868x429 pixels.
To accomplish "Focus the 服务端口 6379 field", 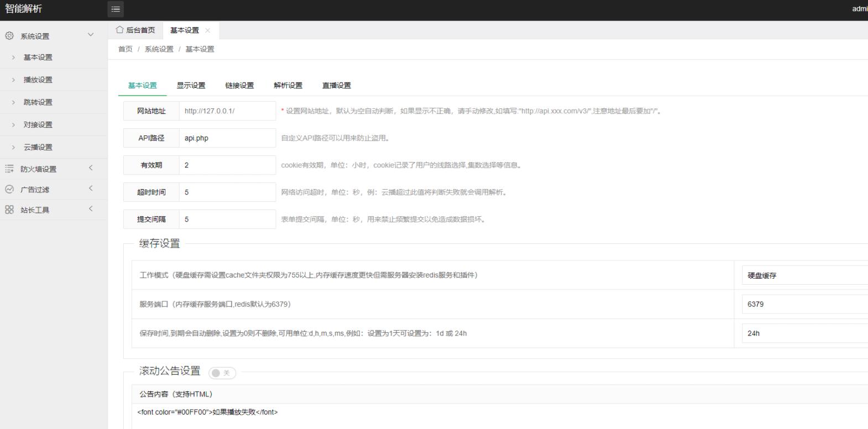I will click(x=805, y=304).
